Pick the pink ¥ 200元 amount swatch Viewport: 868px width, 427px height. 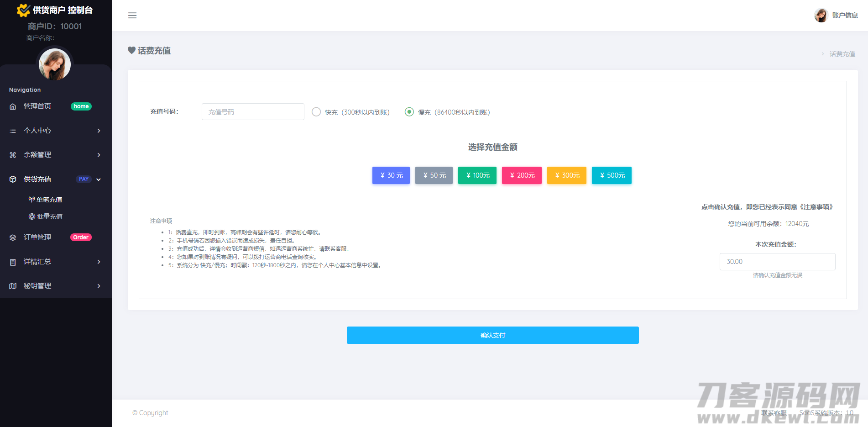point(522,175)
